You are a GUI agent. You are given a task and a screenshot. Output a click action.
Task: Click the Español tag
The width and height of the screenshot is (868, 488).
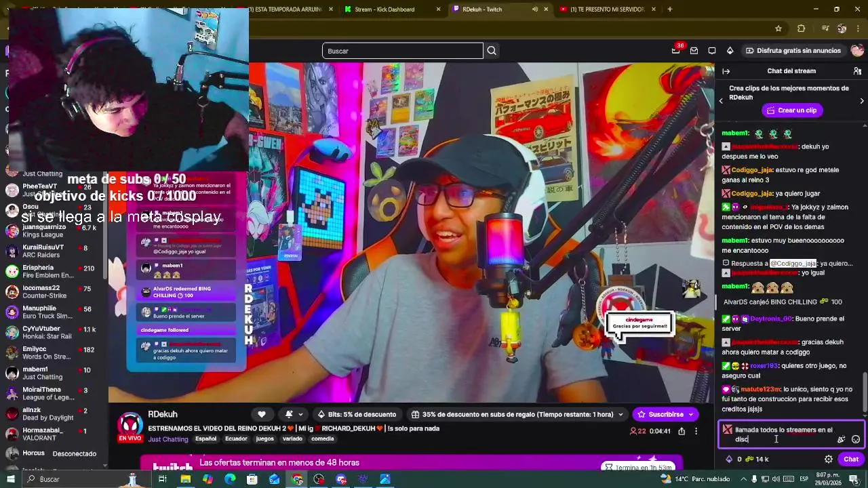[206, 439]
